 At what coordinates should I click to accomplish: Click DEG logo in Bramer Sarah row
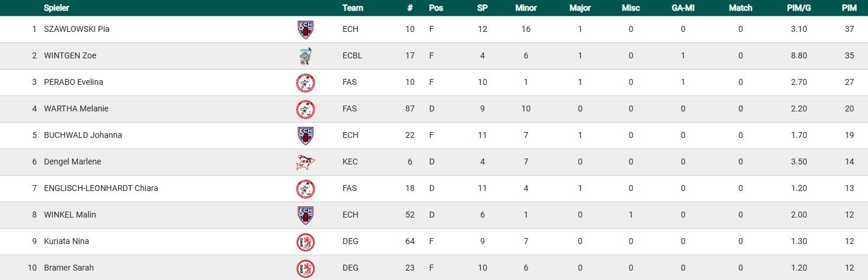[x=305, y=268]
